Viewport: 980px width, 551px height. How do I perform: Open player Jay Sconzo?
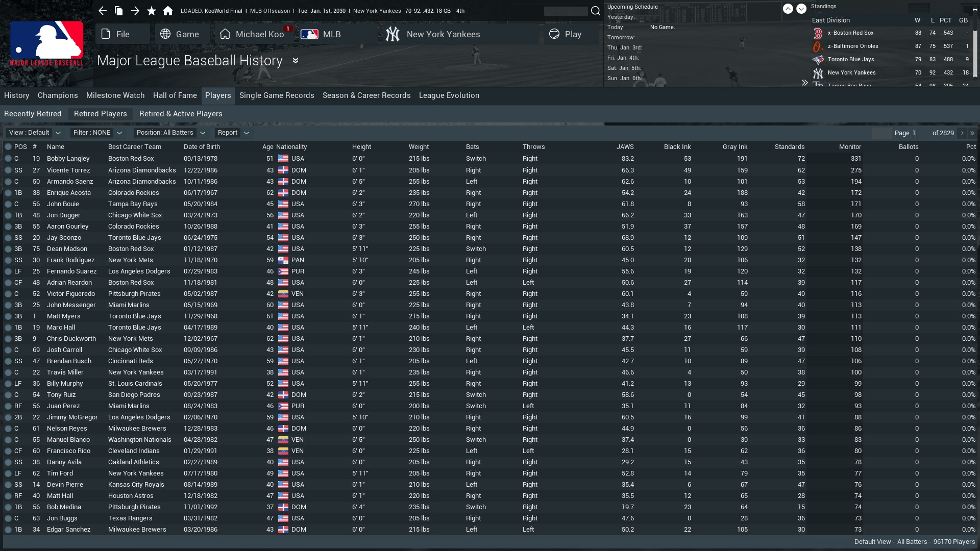point(64,238)
